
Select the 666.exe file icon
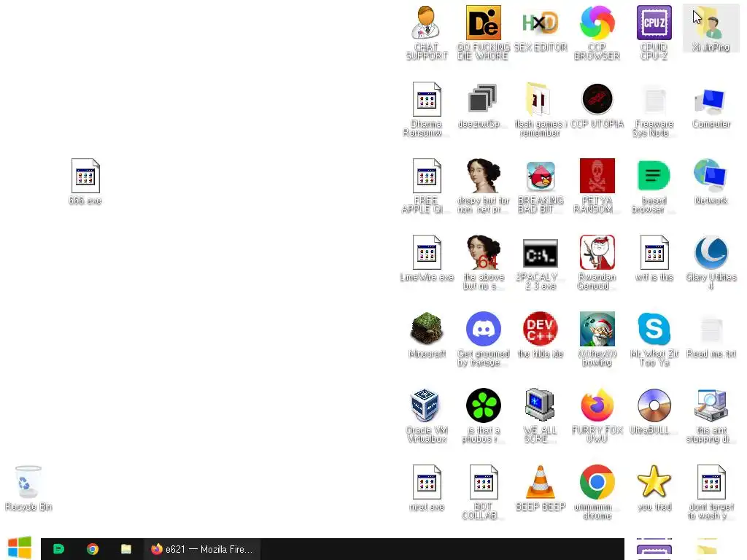pyautogui.click(x=85, y=176)
